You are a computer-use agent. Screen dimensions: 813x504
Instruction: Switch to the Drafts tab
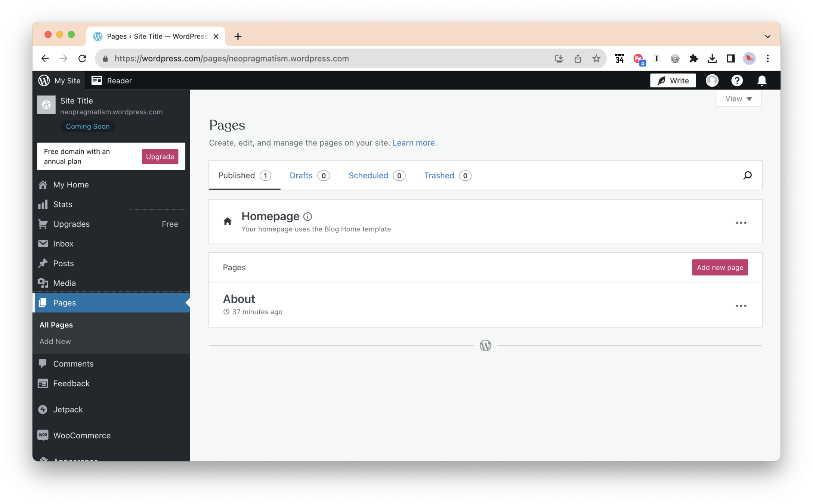pos(301,175)
